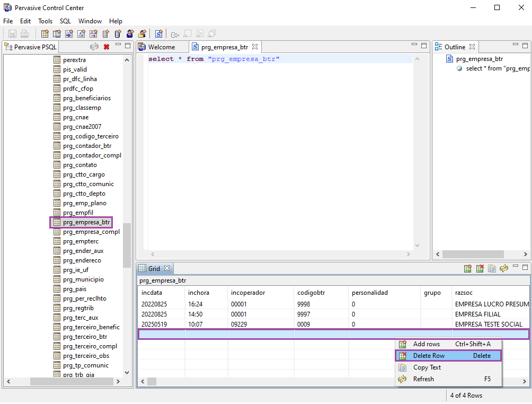
Task: Open the SQL menu
Action: 65,21
